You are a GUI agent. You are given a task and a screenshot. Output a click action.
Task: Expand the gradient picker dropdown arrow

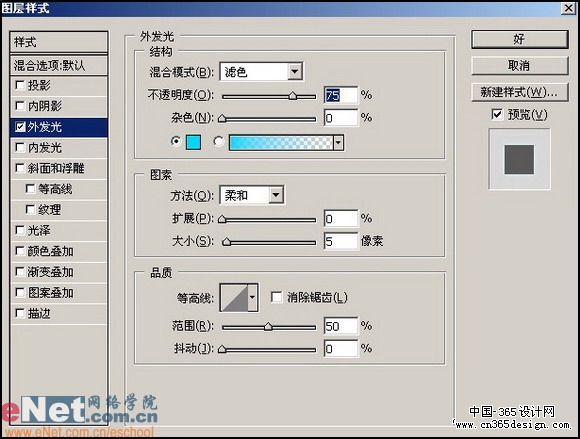(x=338, y=143)
